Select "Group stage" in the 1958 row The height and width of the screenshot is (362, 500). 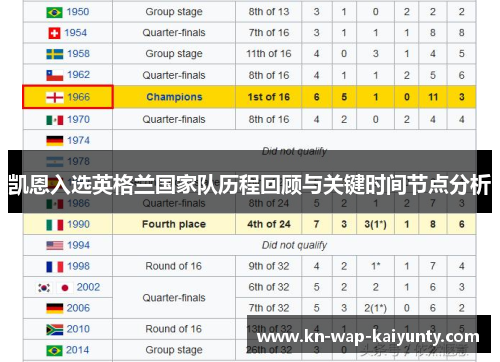point(174,54)
